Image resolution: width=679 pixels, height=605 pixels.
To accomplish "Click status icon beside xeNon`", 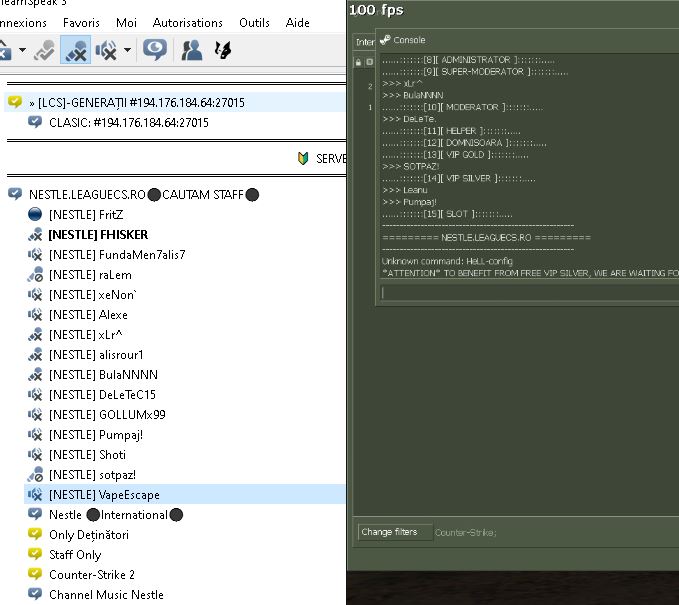I will pyautogui.click(x=35, y=295).
